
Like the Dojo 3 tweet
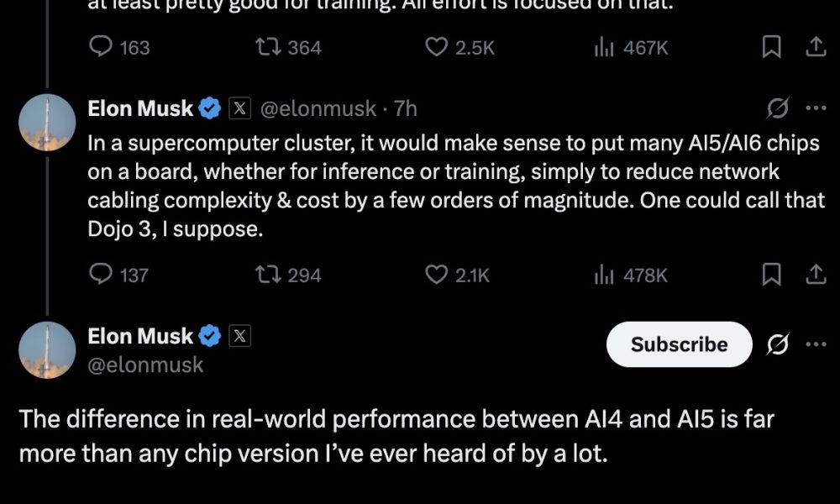pos(436,275)
